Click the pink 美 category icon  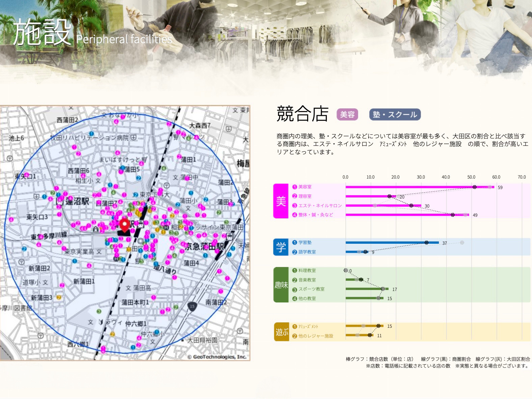pyautogui.click(x=281, y=201)
